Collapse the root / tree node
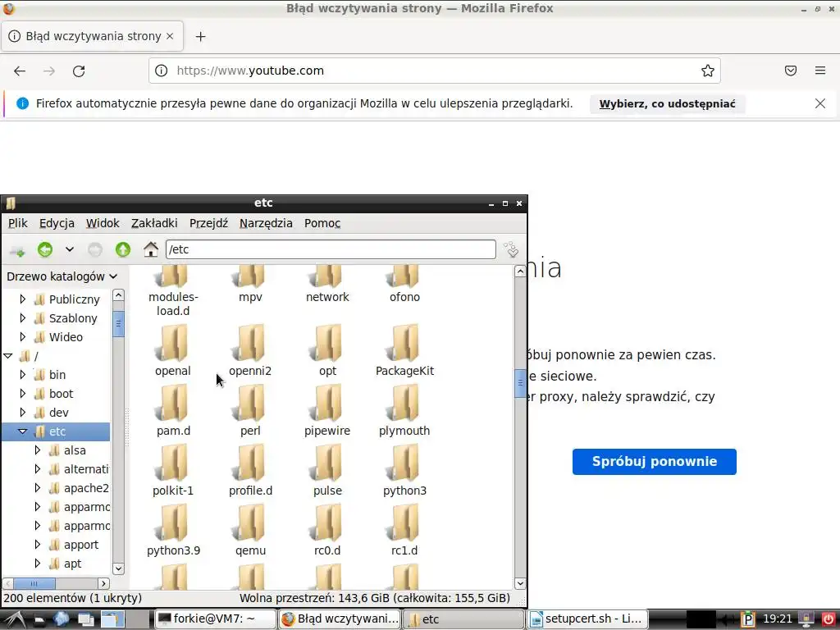Image resolution: width=840 pixels, height=630 pixels. tap(8, 356)
